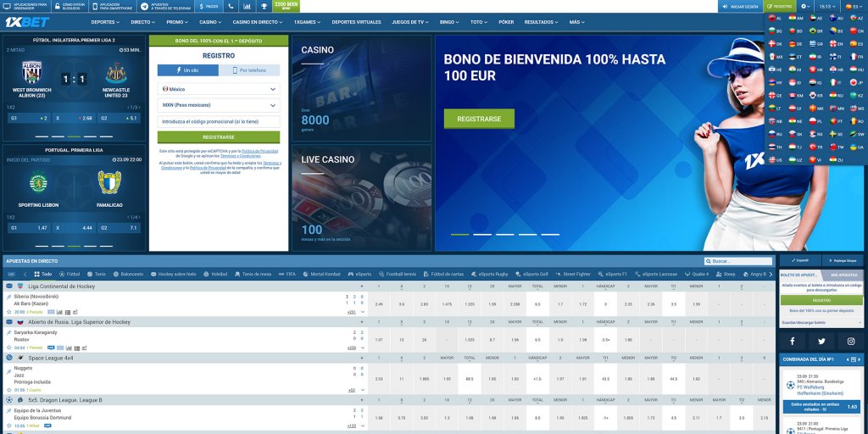Click Registrarse button on welcome bonus banner
This screenshot has height=434, width=868.
coord(479,119)
